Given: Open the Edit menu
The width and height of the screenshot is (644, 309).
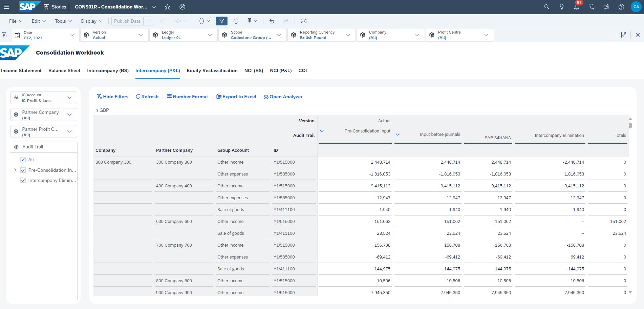Looking at the screenshot, I should 39,21.
